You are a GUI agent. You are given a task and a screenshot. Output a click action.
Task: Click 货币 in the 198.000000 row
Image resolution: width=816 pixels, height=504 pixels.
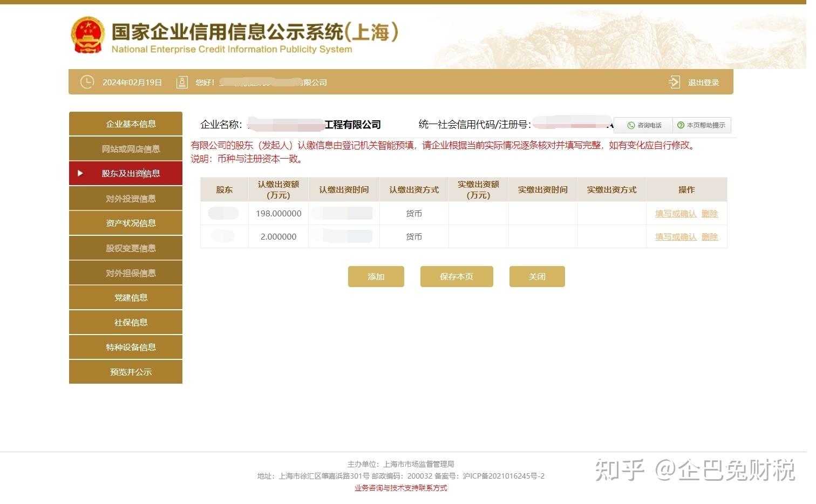click(414, 214)
